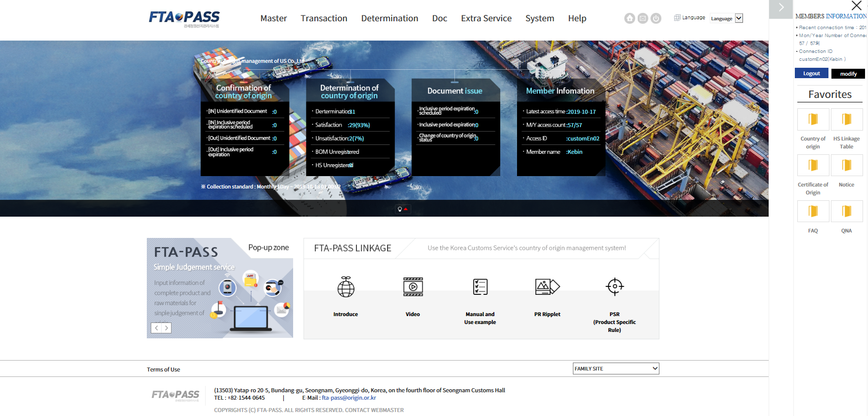868x416 pixels.
Task: Click the Member name Kebin value
Action: (x=574, y=152)
